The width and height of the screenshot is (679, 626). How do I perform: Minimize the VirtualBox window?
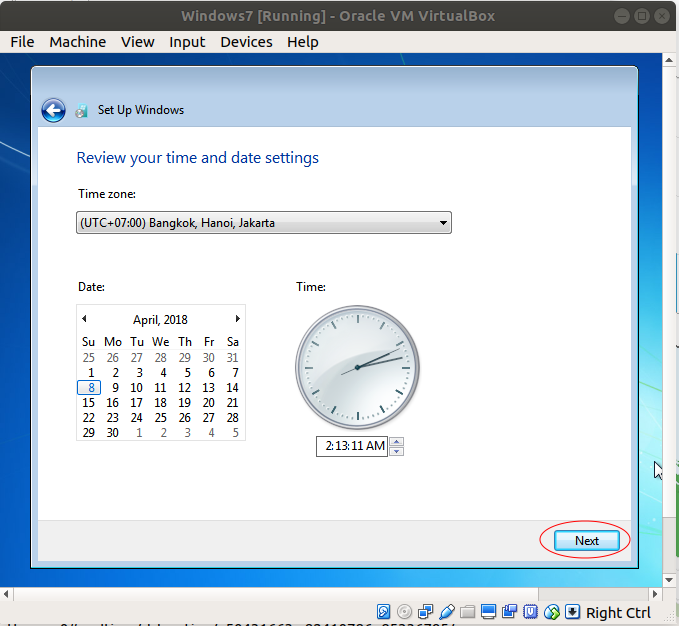622,16
